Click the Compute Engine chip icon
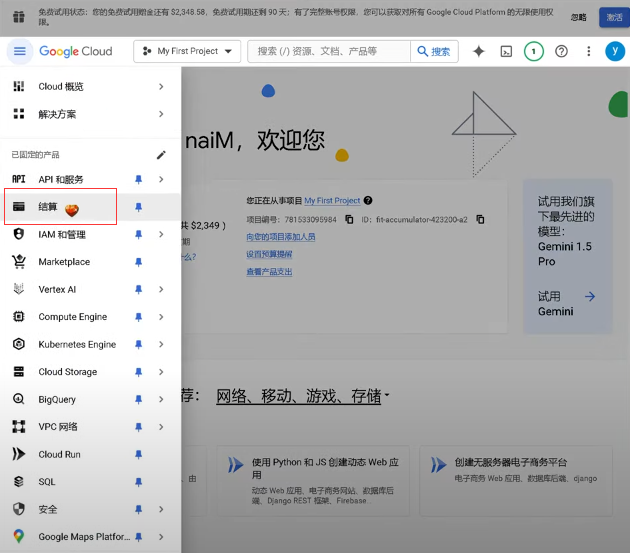630x553 pixels. [18, 317]
